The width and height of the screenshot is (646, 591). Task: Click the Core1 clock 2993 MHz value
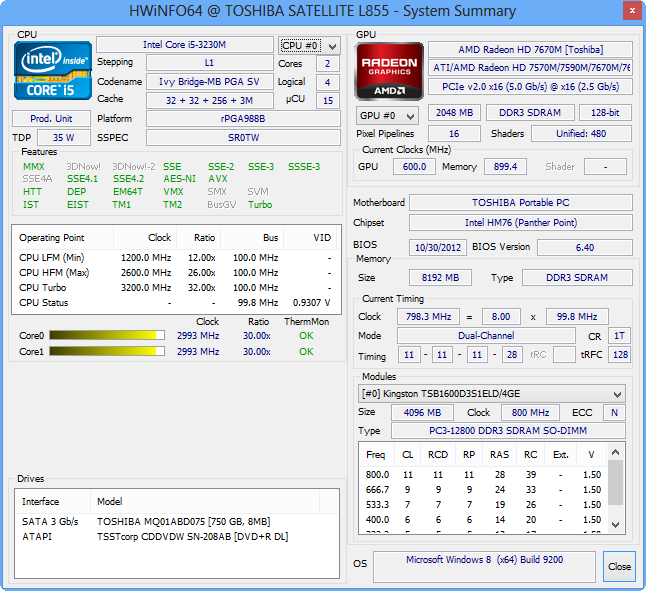(x=198, y=351)
